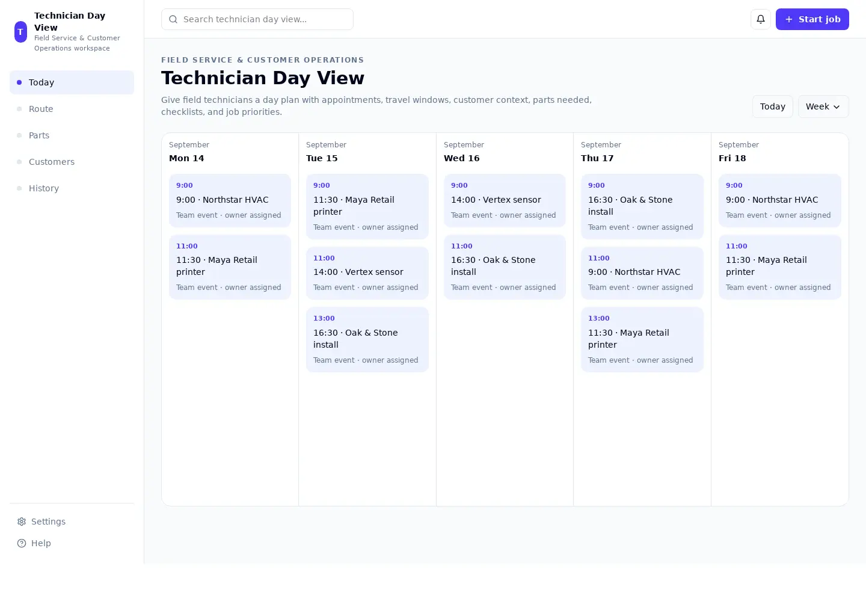Viewport: 866px width, 616px height.
Task: Click the plus icon in Start job
Action: point(789,19)
